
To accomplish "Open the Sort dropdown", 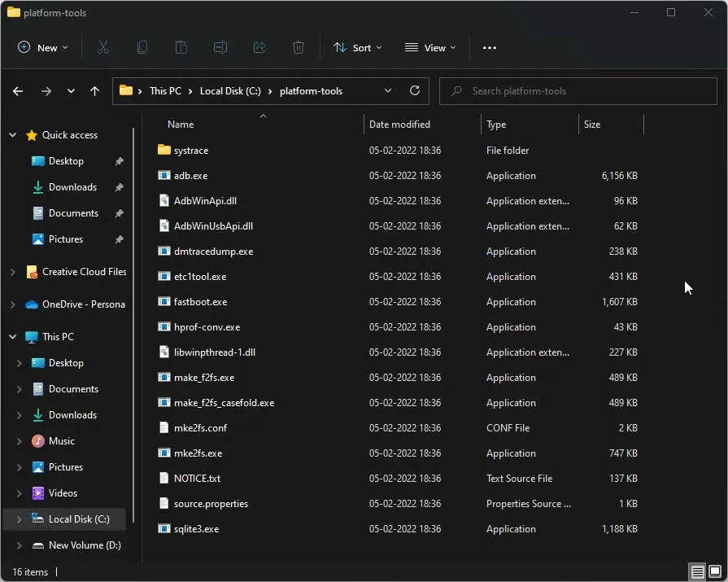I will point(358,47).
